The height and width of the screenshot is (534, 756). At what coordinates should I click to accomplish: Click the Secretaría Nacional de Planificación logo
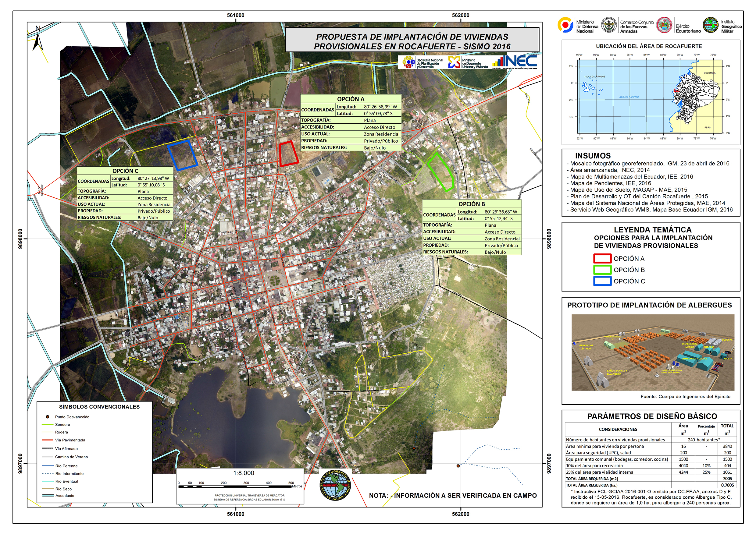408,62
